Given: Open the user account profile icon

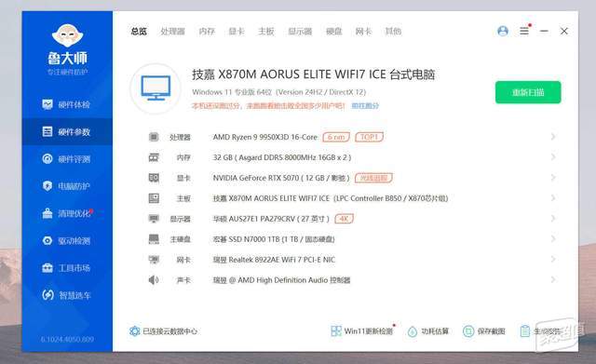Looking at the screenshot, I should 503,31.
